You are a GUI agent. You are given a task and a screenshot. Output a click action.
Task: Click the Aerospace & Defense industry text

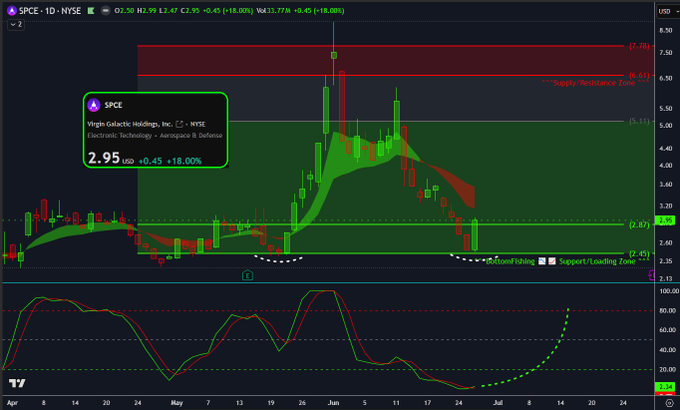[191, 135]
